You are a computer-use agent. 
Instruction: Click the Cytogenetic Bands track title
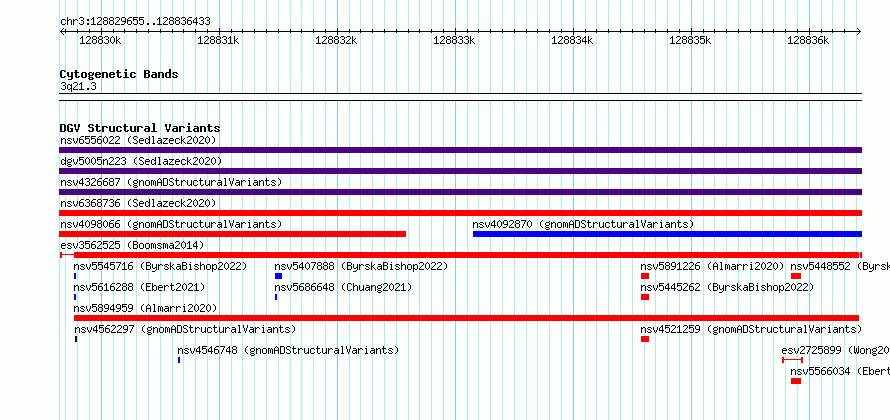point(119,74)
